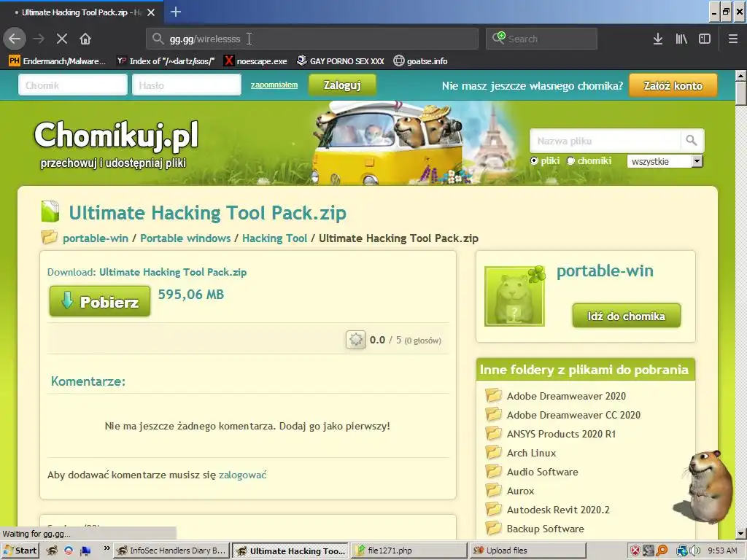Click the browser address bar
The image size is (747, 560).
pos(312,39)
